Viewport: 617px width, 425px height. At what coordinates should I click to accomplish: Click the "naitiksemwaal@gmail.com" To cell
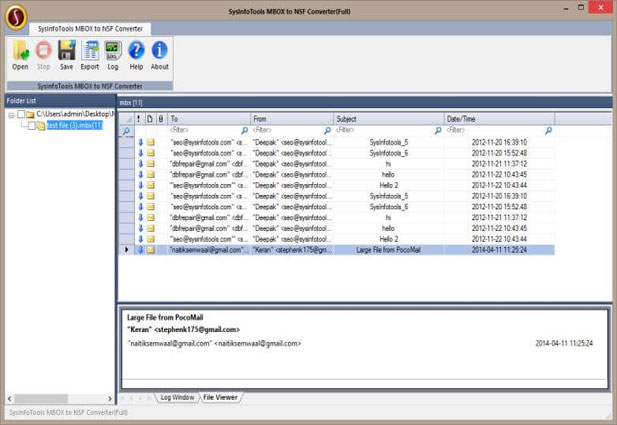coord(209,249)
